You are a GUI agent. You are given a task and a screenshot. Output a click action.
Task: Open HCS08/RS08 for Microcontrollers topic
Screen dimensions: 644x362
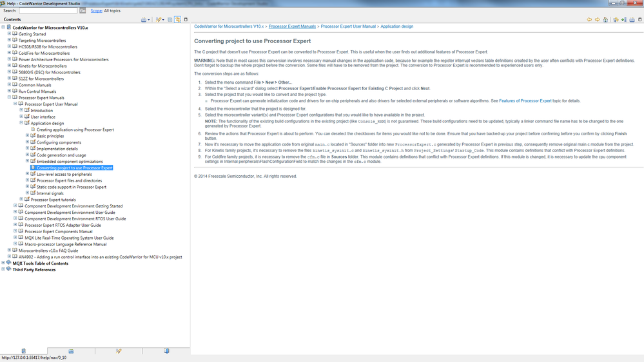click(x=48, y=47)
